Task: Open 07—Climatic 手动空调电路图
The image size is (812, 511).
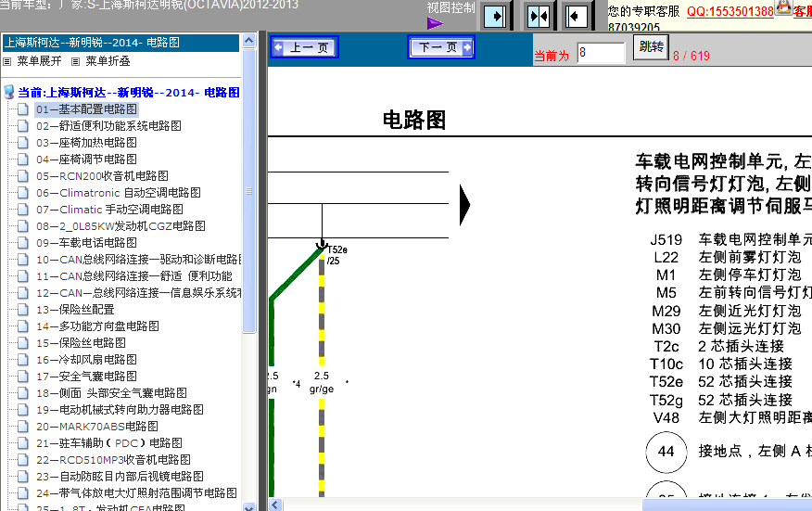Action: [109, 210]
